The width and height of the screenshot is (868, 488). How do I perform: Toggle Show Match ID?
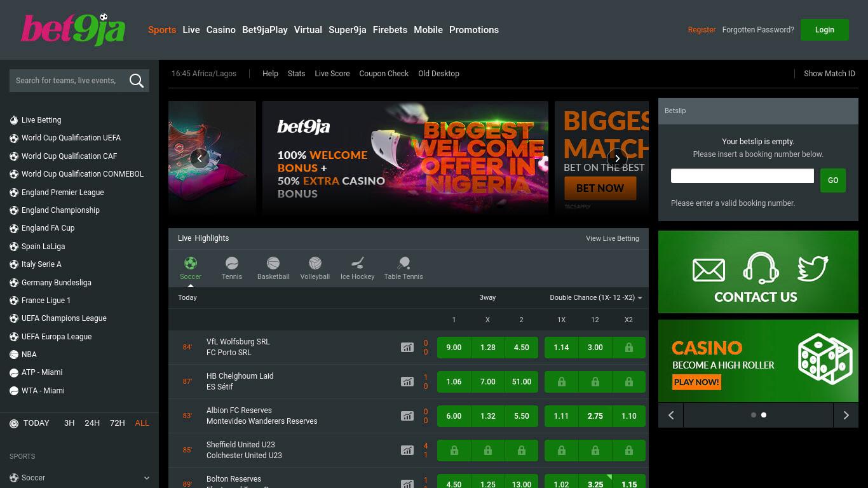tap(829, 74)
